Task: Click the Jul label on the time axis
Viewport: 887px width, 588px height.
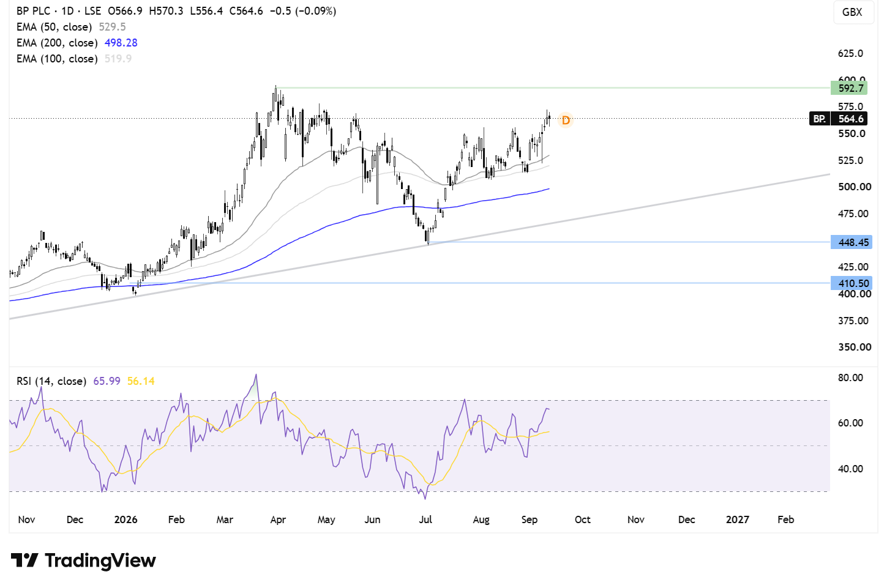Action: 425,519
